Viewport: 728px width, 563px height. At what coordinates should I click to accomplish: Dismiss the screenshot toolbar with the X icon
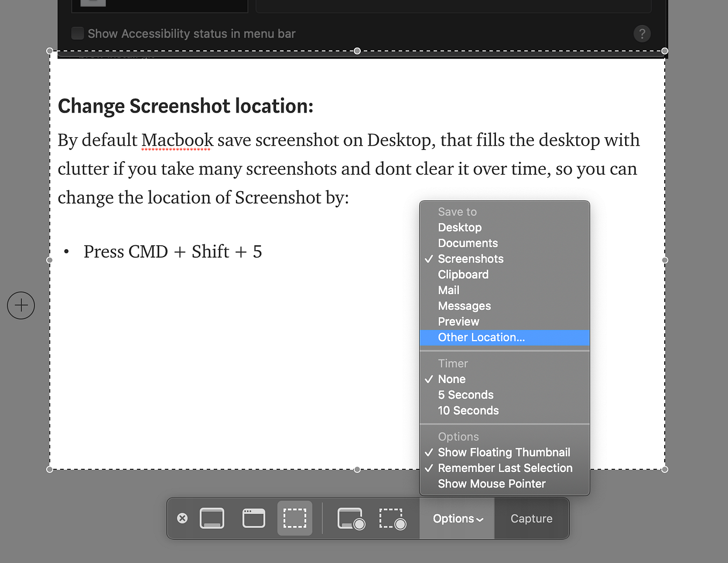(x=182, y=518)
